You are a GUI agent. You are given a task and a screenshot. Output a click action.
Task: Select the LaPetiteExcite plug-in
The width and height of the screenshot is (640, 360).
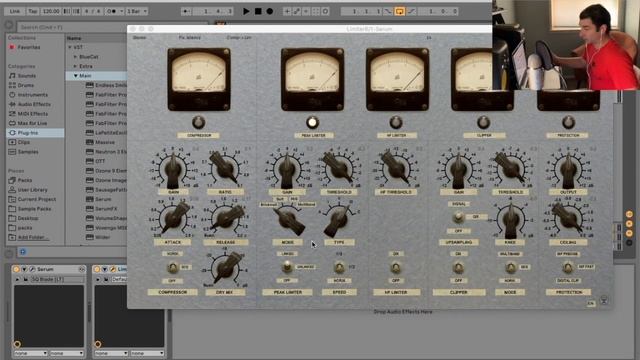pyautogui.click(x=106, y=133)
